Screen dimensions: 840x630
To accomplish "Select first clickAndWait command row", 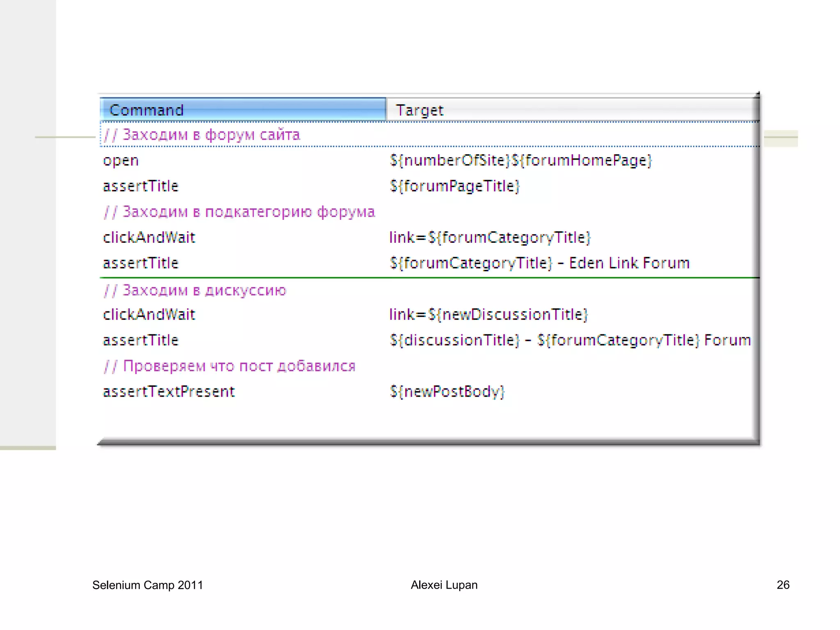I will (x=149, y=237).
